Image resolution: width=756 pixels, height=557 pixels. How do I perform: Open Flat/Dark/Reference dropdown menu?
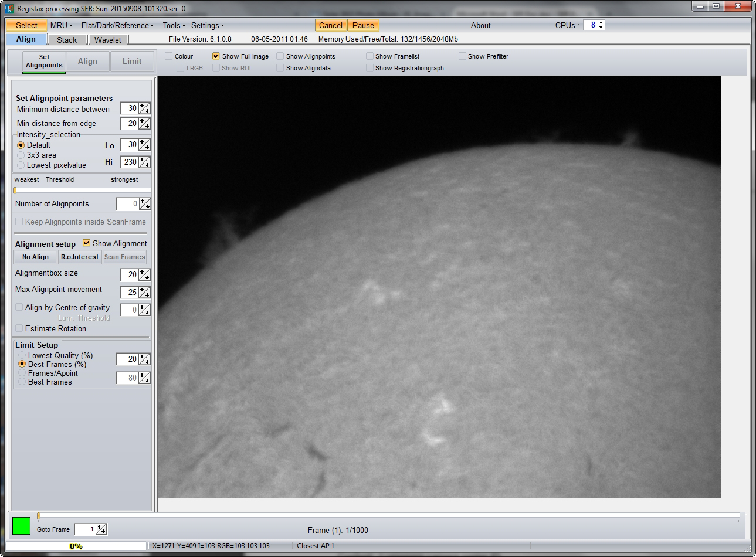click(x=117, y=25)
